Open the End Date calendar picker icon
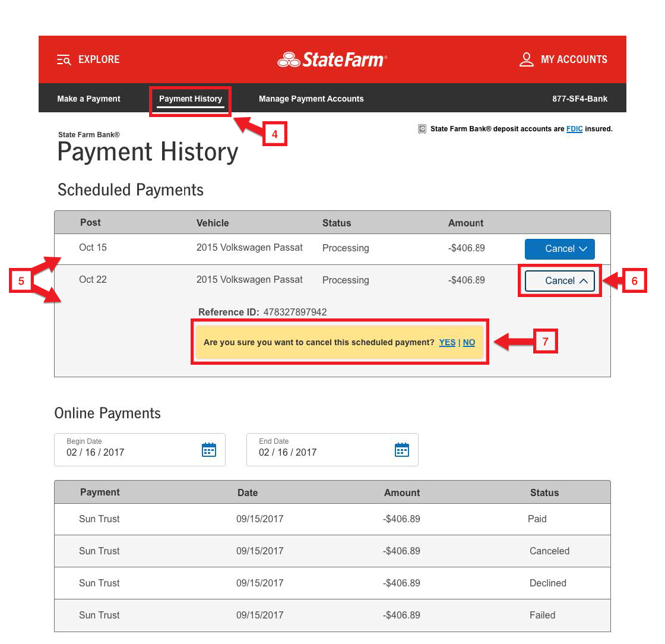The width and height of the screenshot is (665, 644). coord(401,450)
